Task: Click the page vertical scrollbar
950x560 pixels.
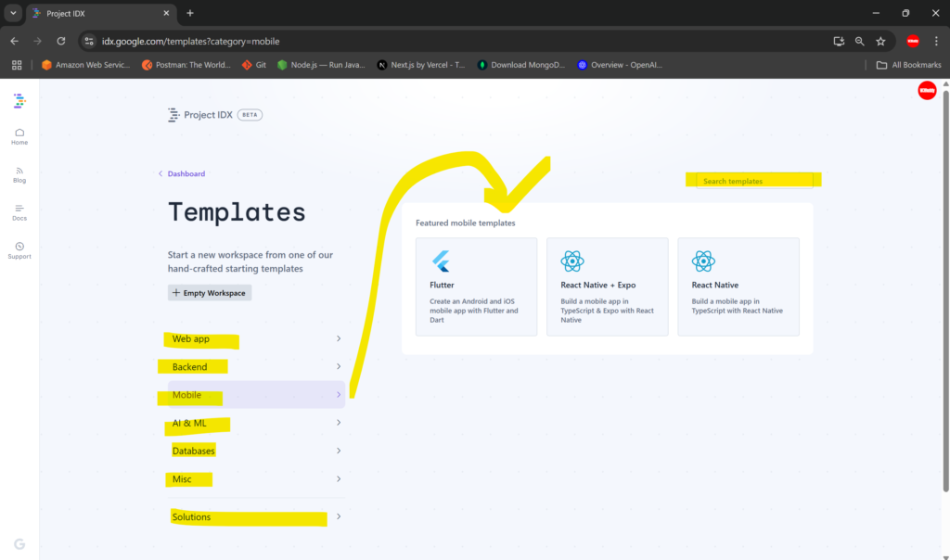Action: 945,290
